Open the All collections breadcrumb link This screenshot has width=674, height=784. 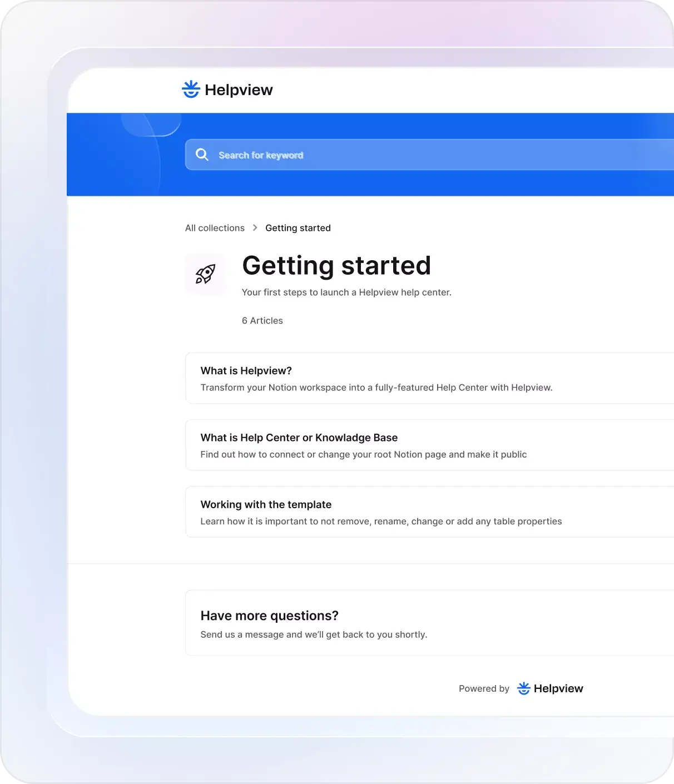coord(214,227)
